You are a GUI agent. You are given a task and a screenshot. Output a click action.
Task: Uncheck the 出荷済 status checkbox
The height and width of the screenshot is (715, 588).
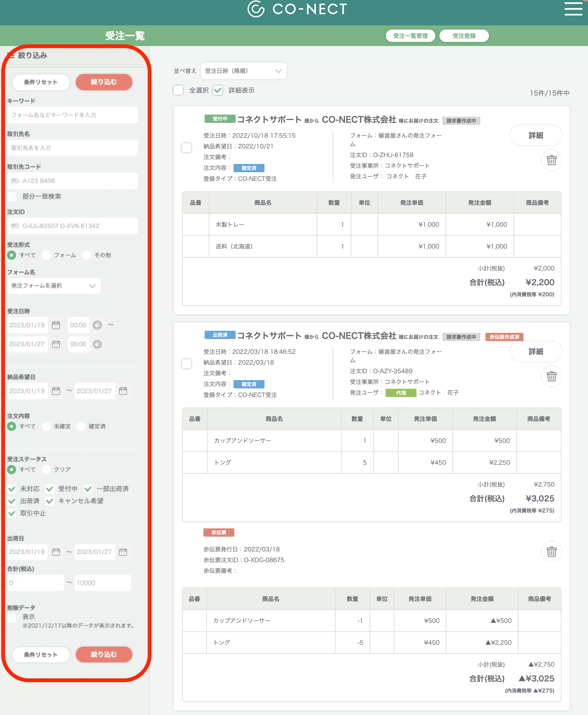pyautogui.click(x=12, y=501)
